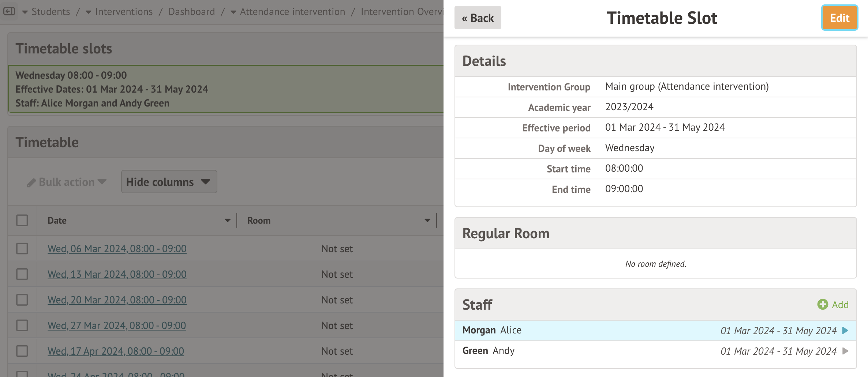Go back using the Back button
This screenshot has width=868, height=377.
pyautogui.click(x=478, y=18)
